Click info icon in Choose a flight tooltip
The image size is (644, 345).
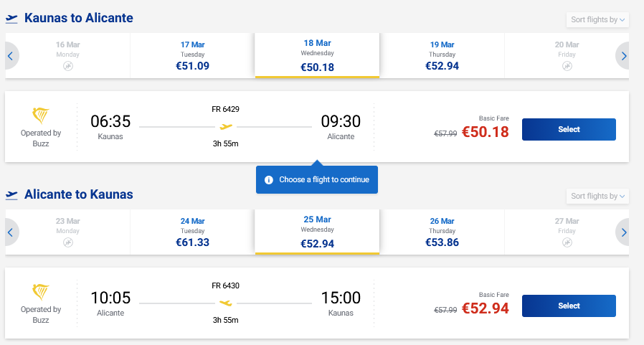(x=269, y=179)
